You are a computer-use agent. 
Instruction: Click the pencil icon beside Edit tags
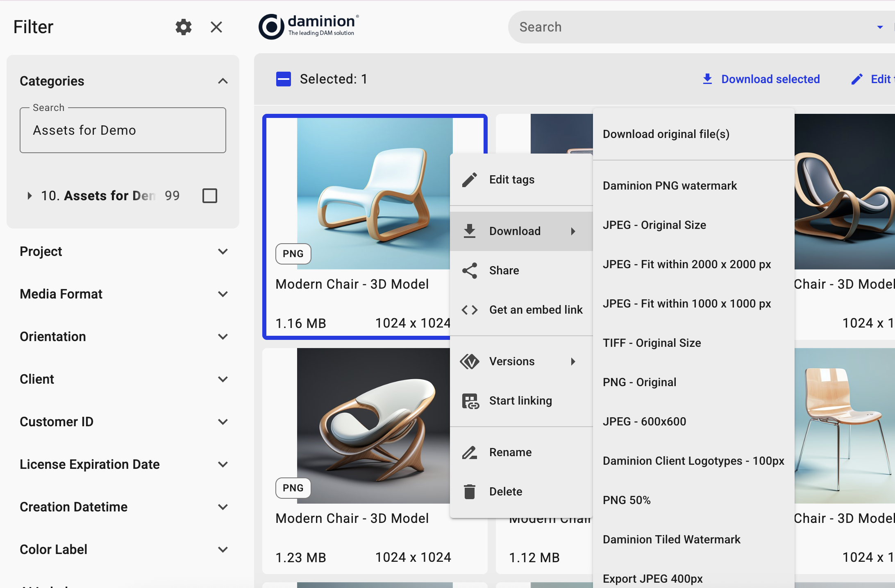pos(470,180)
